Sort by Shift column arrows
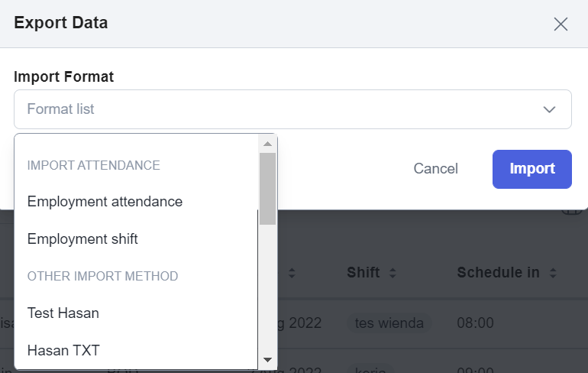The width and height of the screenshot is (588, 373). click(x=393, y=273)
